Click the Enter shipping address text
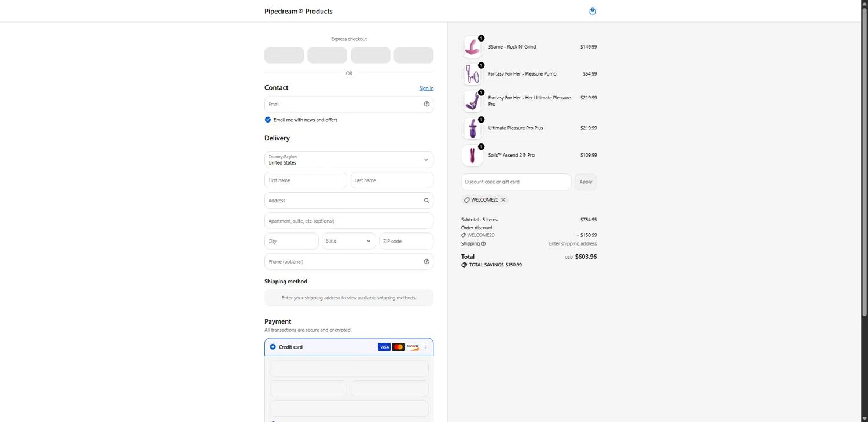Image resolution: width=868 pixels, height=422 pixels. [x=573, y=244]
